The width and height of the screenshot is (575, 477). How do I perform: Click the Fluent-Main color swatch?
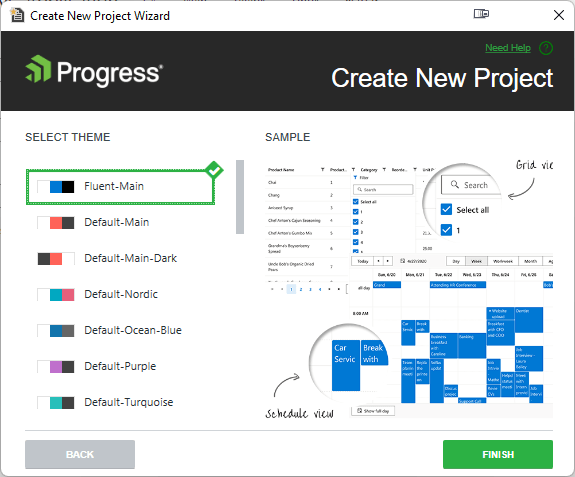tap(56, 187)
